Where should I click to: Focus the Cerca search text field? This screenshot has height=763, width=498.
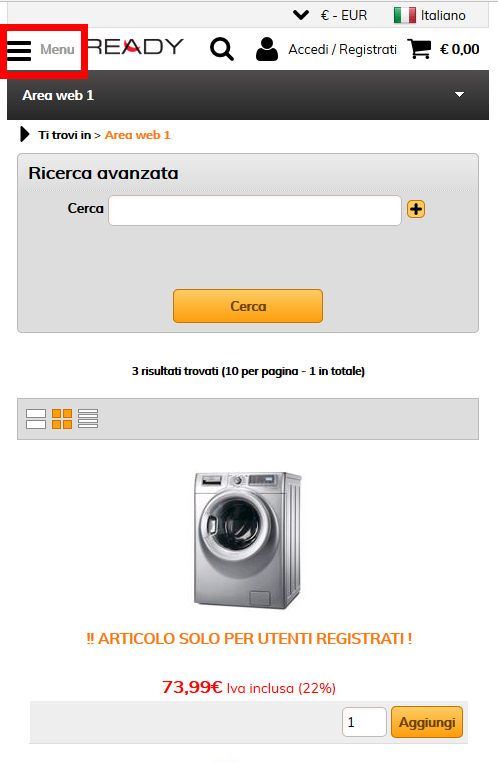(x=255, y=210)
